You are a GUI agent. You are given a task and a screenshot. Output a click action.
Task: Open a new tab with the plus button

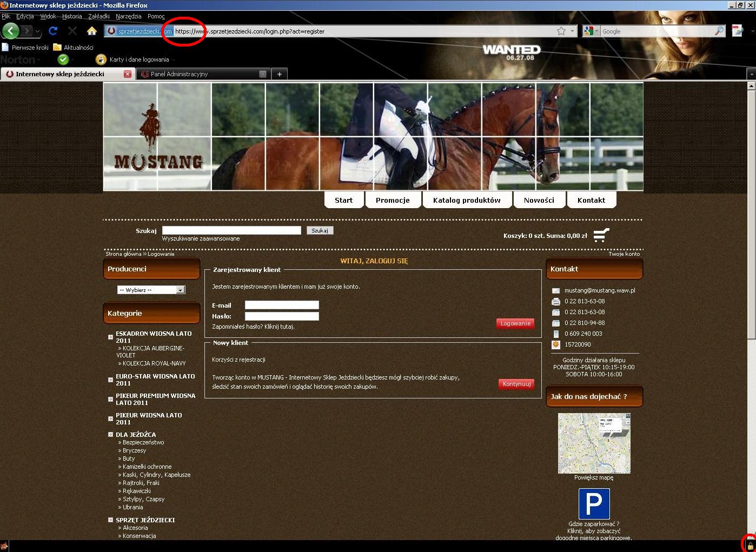coord(279,74)
